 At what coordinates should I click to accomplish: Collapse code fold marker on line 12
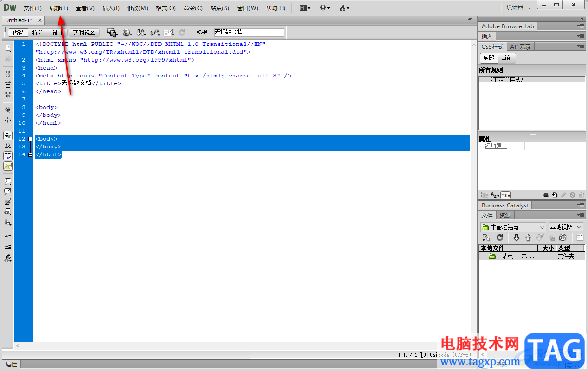point(30,139)
